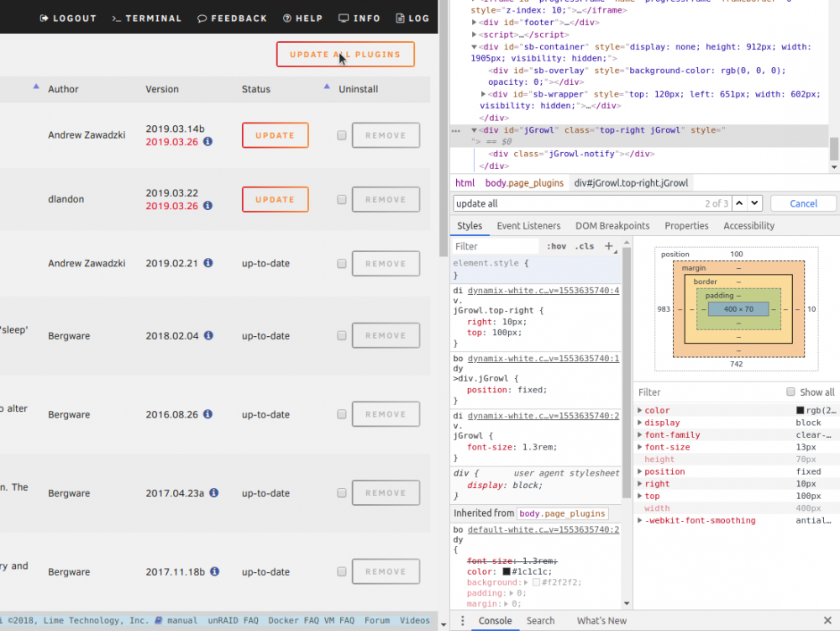The image size is (840, 631).
Task: Open the Properties tab
Action: point(686,226)
